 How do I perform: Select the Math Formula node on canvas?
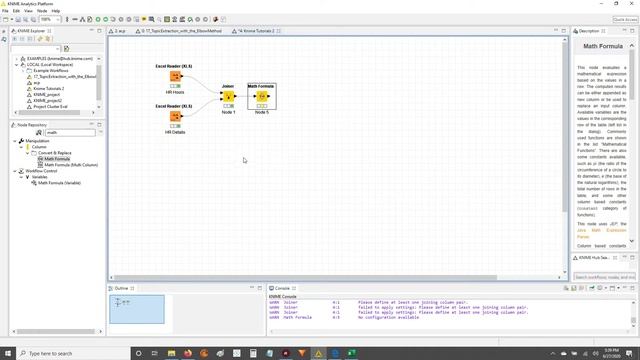(x=262, y=96)
